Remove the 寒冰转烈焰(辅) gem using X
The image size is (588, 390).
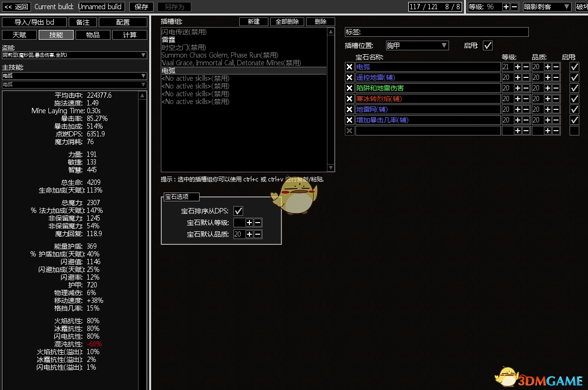(x=349, y=99)
